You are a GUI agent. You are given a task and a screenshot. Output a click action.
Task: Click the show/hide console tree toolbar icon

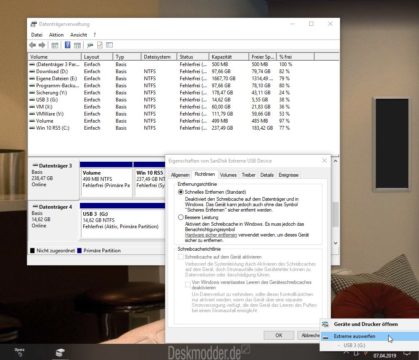point(55,45)
